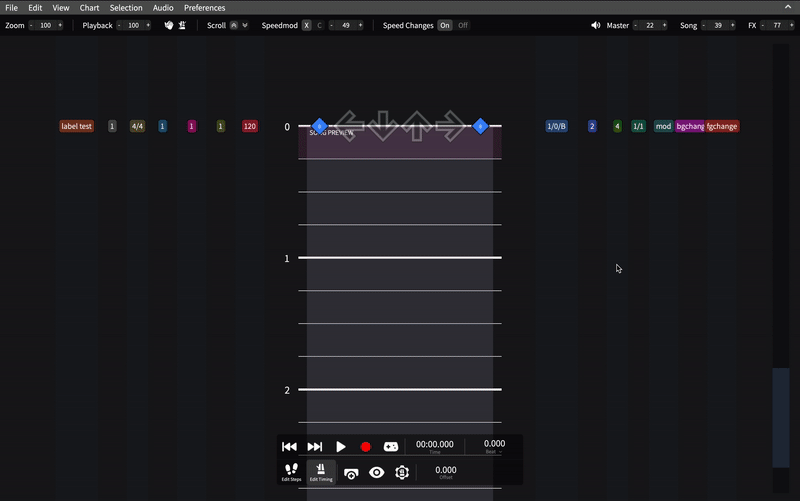Raise Song volume with plus
Image resolution: width=800 pixels, height=501 pixels.
732,25
